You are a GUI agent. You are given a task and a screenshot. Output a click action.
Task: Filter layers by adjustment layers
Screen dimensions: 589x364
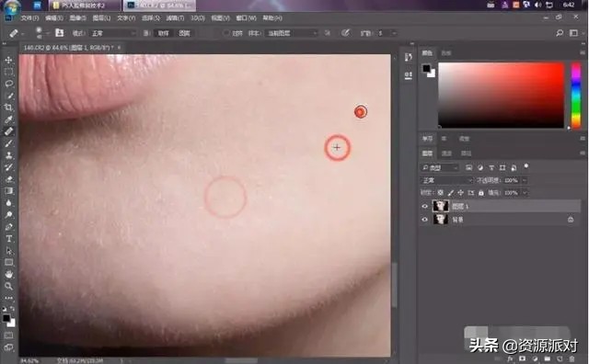click(x=480, y=167)
